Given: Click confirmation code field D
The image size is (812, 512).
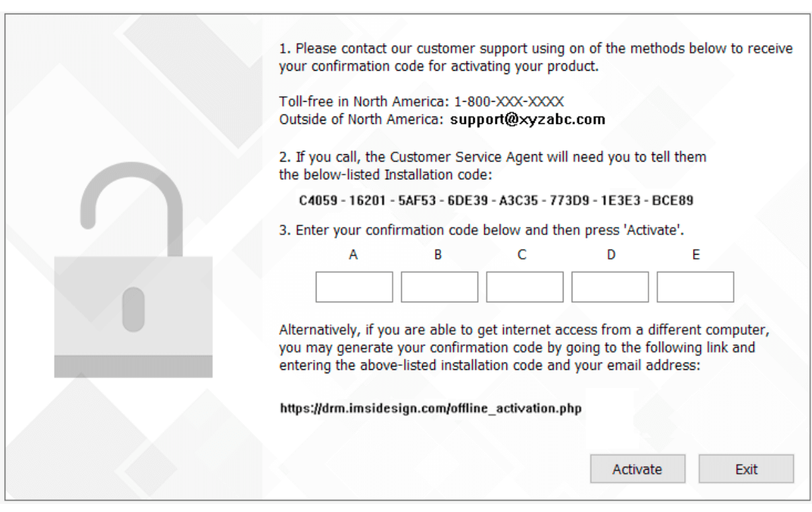Looking at the screenshot, I should tap(610, 287).
